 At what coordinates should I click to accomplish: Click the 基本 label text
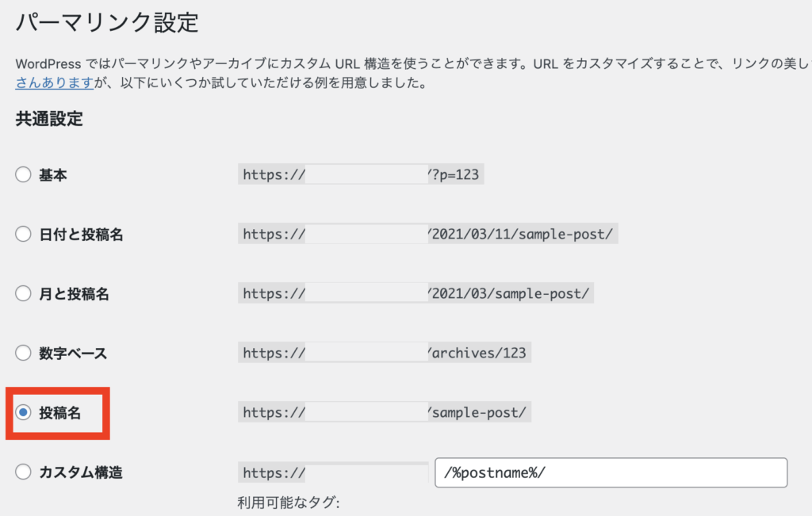[x=53, y=175]
